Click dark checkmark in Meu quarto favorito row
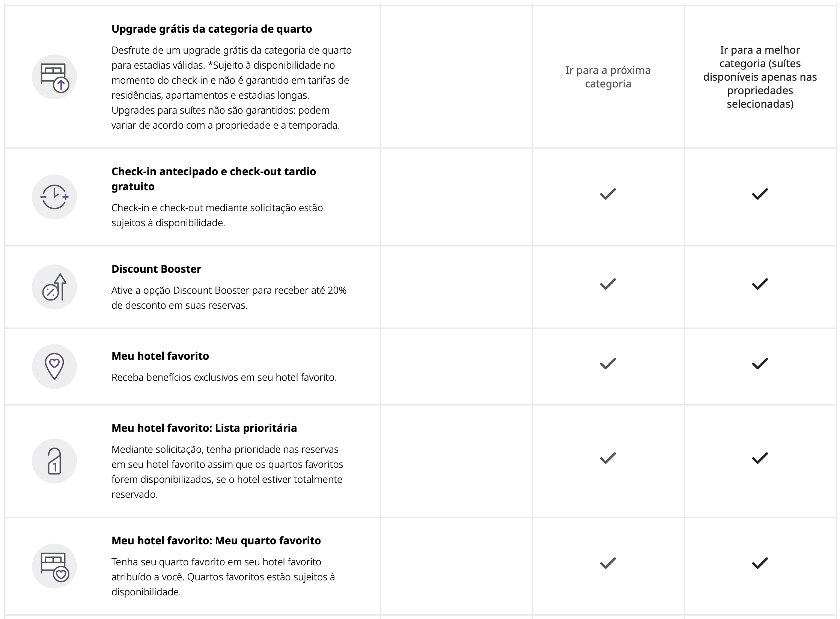 point(760,563)
